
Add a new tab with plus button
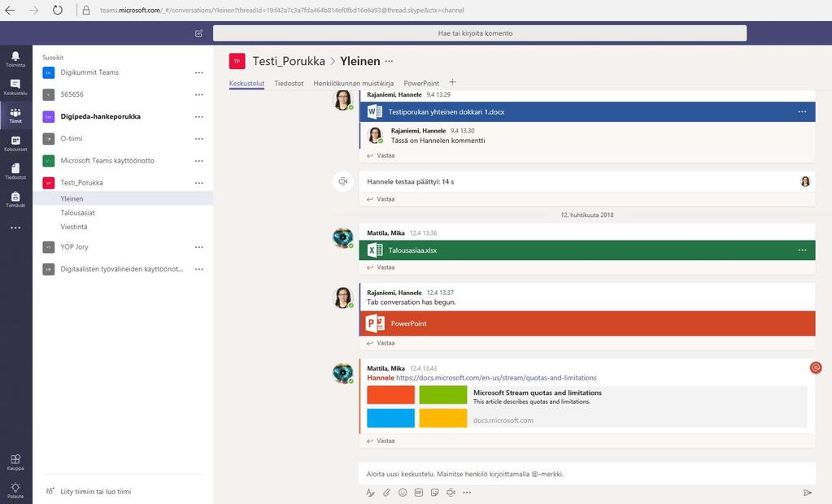click(452, 82)
